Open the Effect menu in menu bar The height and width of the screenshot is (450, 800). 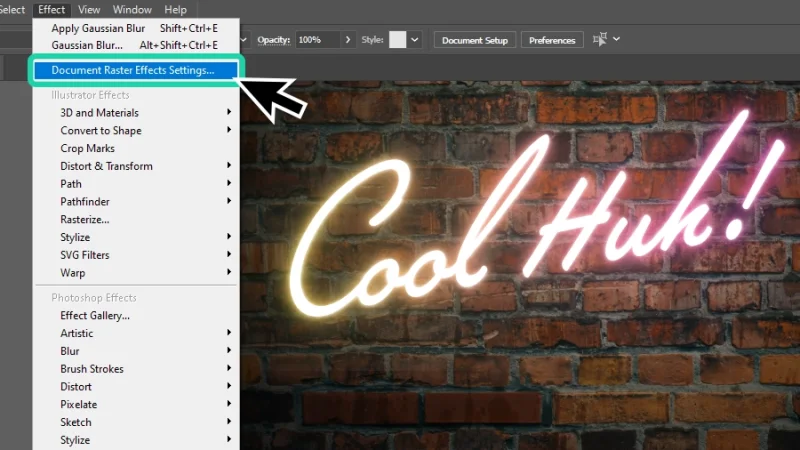(52, 10)
